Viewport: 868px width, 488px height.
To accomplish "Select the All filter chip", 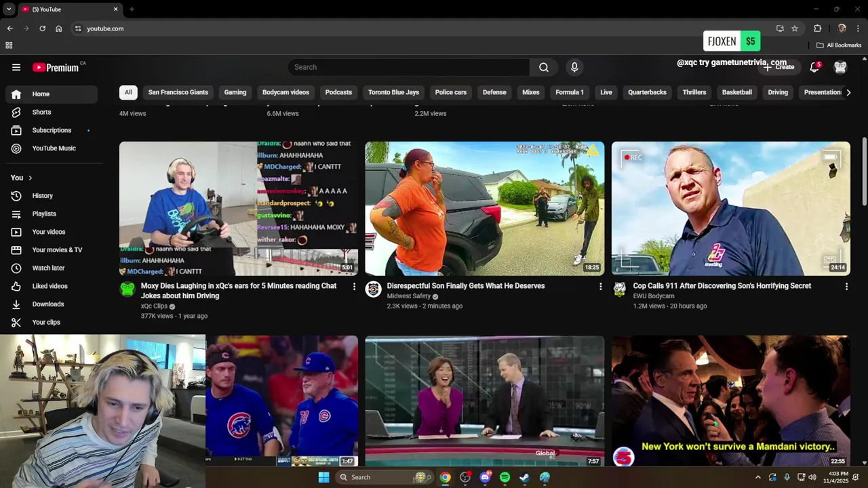I will 128,92.
